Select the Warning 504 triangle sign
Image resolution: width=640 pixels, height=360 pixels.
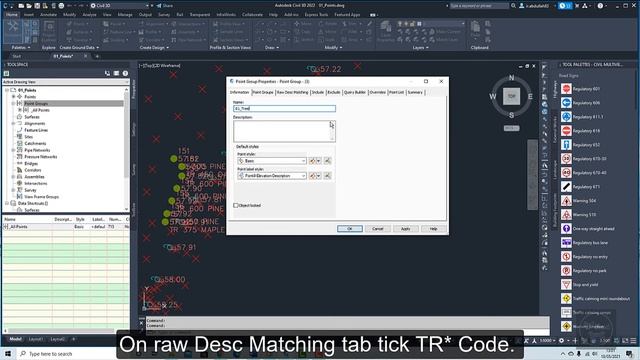tap(566, 201)
